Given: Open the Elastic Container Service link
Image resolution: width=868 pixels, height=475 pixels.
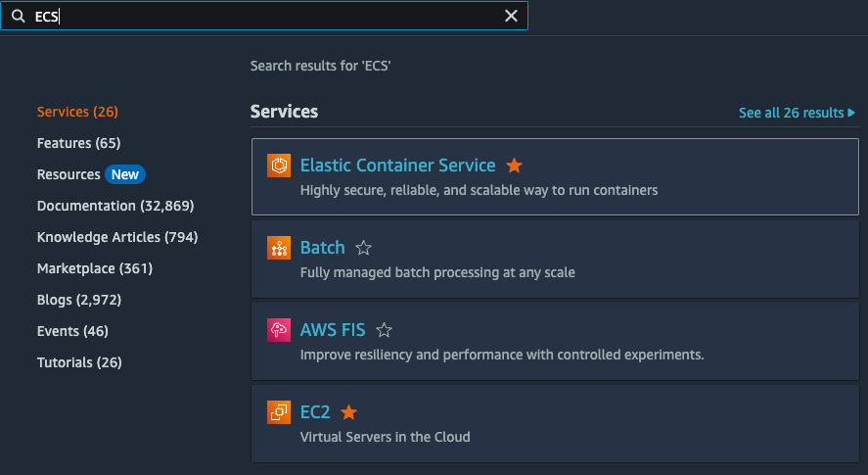Looking at the screenshot, I should 397,166.
